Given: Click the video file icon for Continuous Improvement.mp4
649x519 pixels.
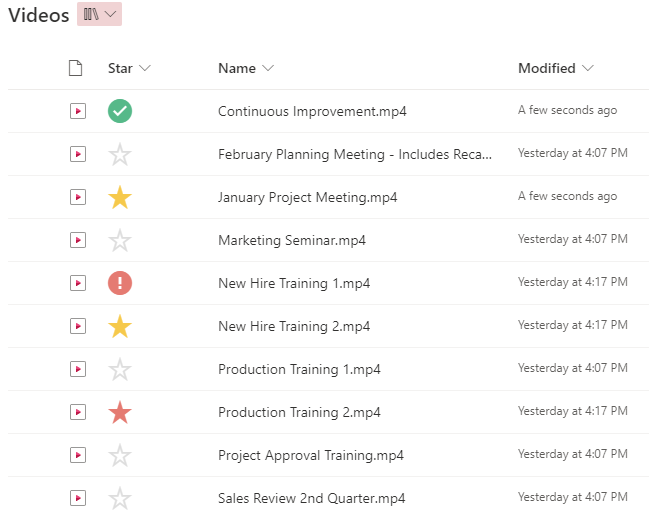Looking at the screenshot, I should [78, 111].
